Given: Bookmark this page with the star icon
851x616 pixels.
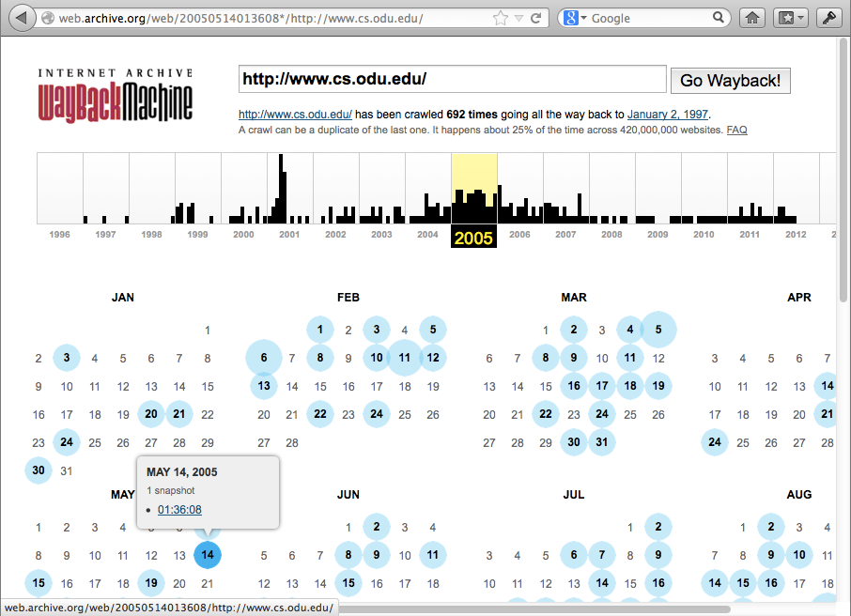Looking at the screenshot, I should (x=501, y=18).
